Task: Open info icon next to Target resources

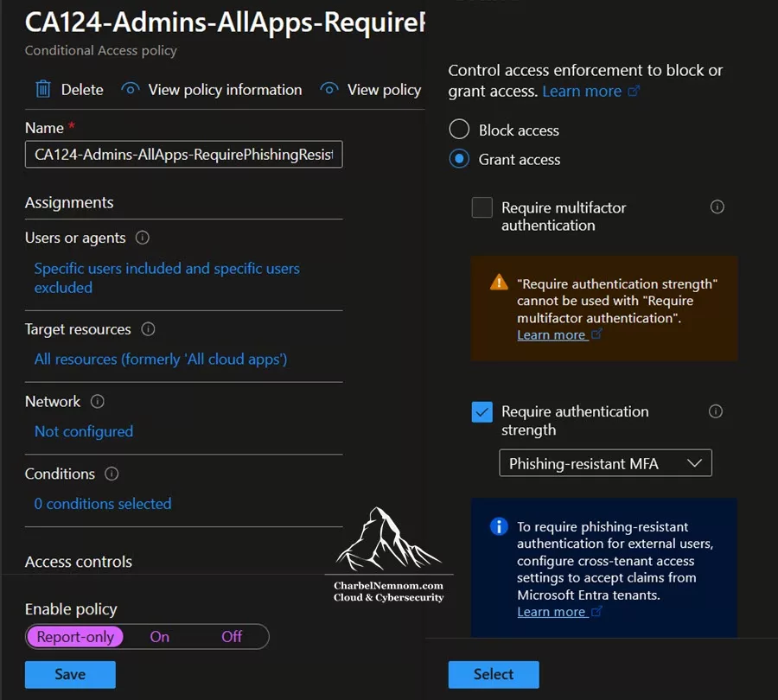Action: pos(148,329)
